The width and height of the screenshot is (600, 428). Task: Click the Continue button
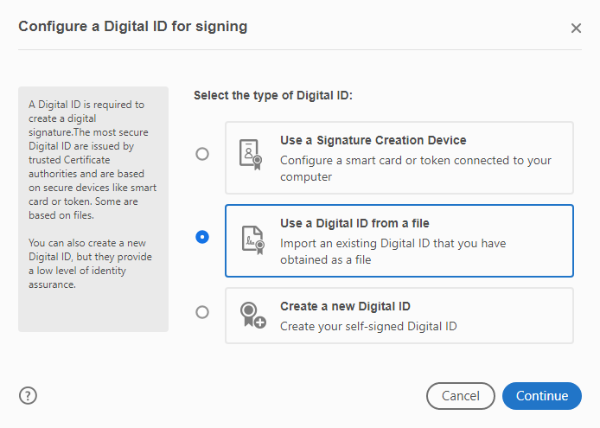pyautogui.click(x=542, y=396)
